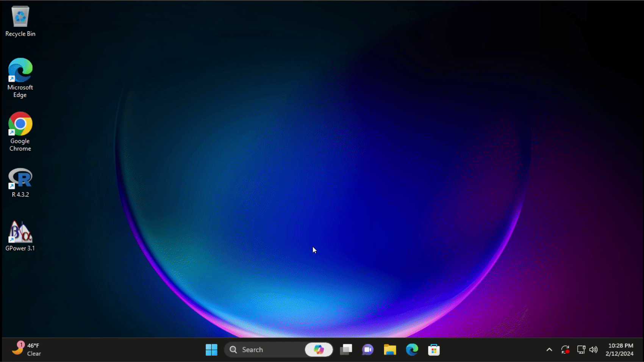Expand the hidden system tray icons chevron

(x=549, y=349)
